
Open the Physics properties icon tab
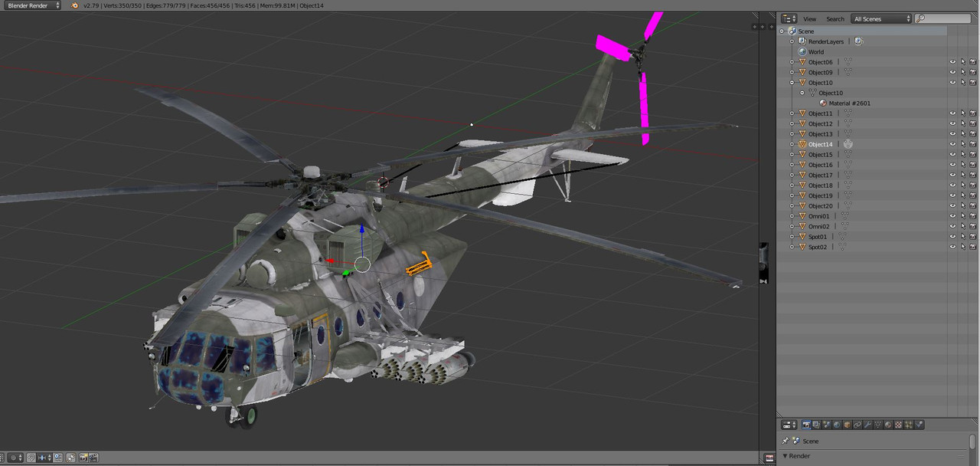click(919, 425)
